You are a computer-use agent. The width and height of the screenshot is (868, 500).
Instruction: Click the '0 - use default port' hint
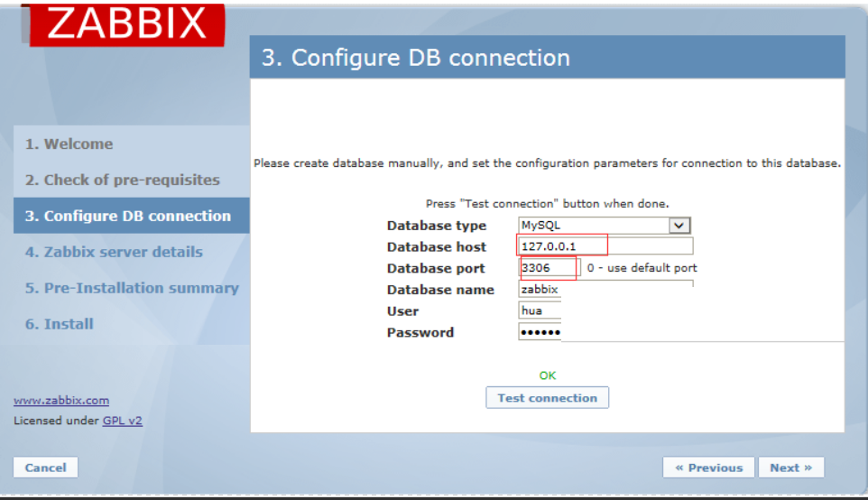tap(642, 268)
